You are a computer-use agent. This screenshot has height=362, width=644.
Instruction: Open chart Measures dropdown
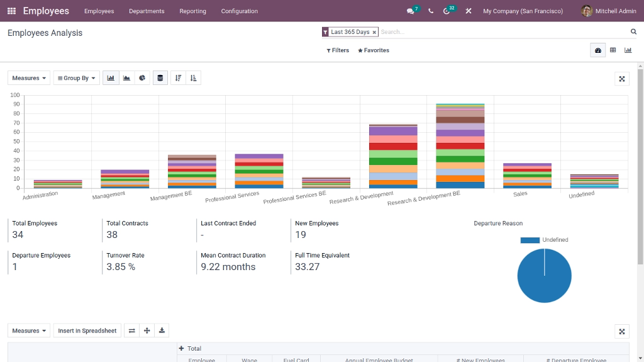[29, 78]
